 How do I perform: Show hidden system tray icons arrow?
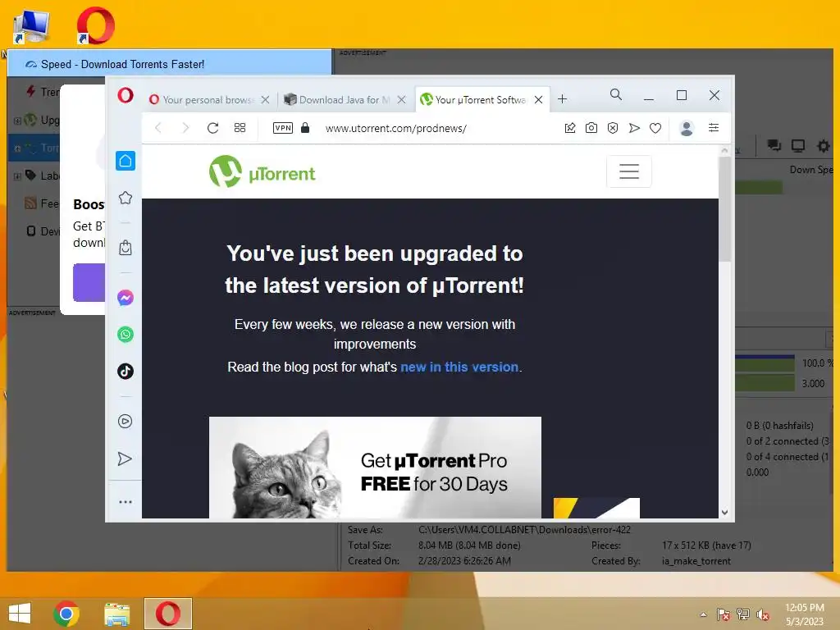703,614
